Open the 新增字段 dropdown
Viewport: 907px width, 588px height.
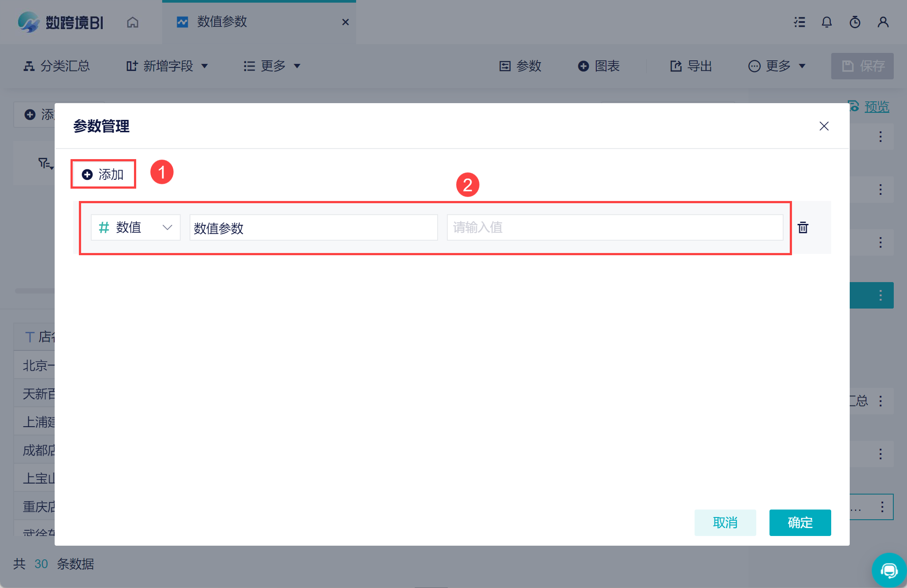(167, 66)
